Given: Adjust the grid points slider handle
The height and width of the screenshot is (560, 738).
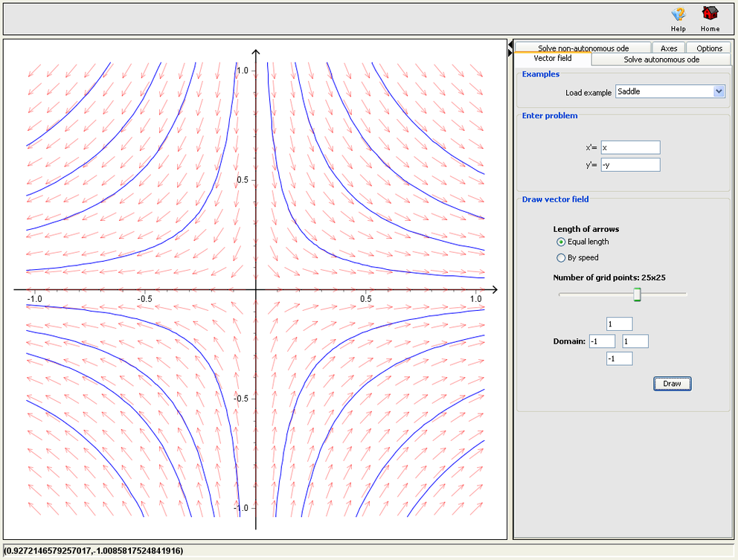Looking at the screenshot, I should click(636, 295).
